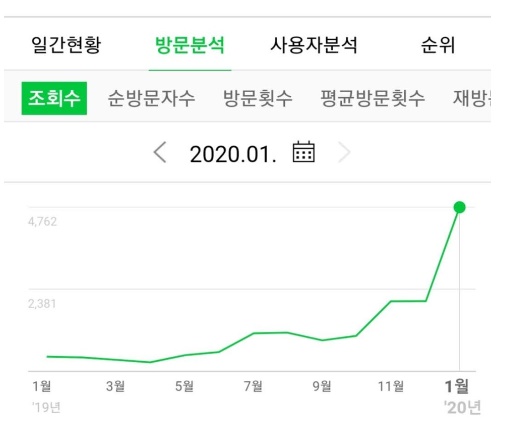Open the 2020.01. date selector
This screenshot has height=429, width=512.
click(233, 154)
